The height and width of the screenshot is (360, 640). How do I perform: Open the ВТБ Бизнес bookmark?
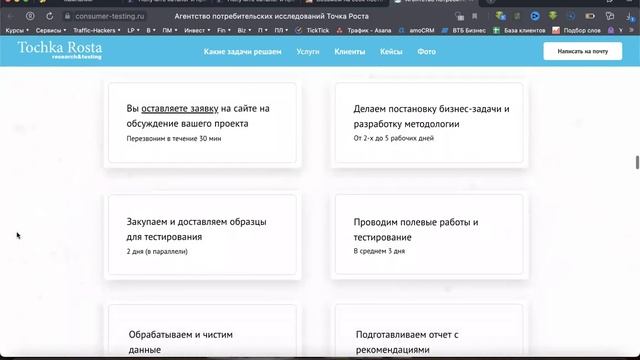coord(464,30)
